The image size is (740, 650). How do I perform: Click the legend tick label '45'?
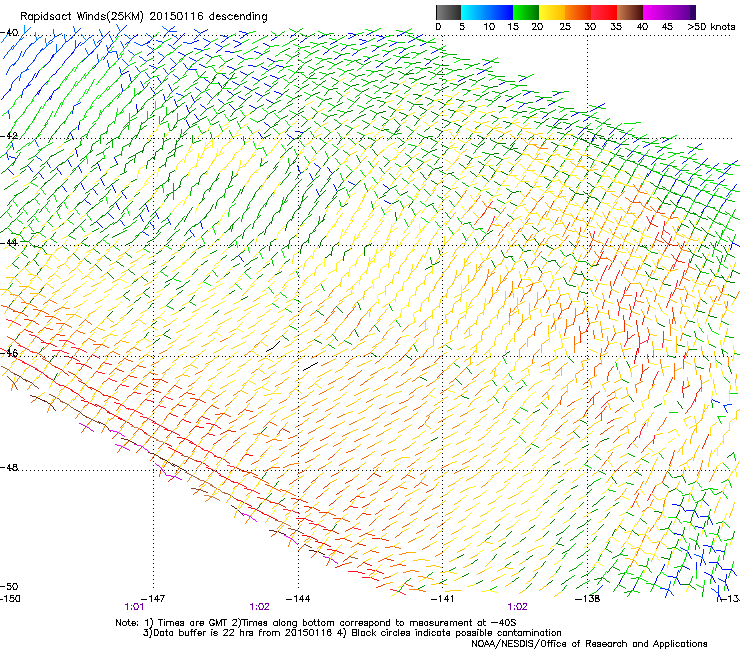pos(667,27)
